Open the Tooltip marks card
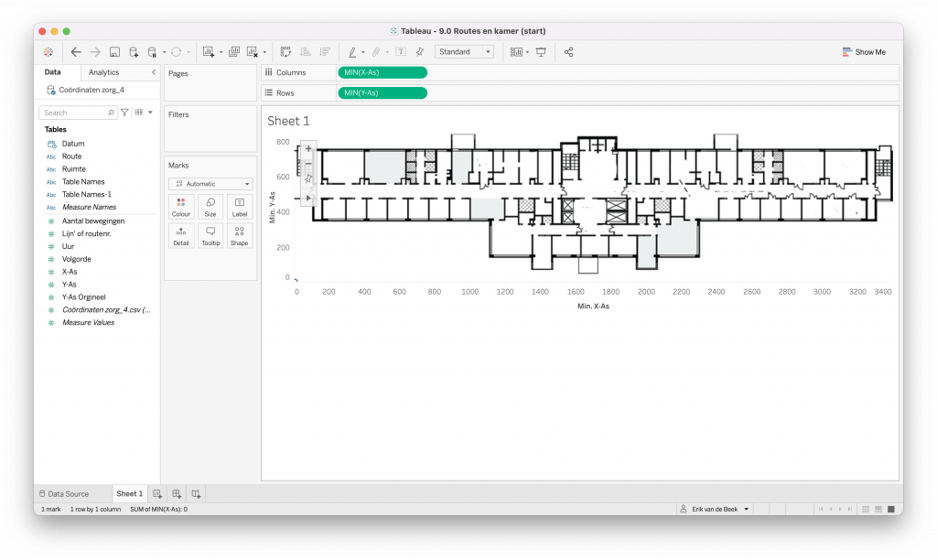This screenshot has height=560, width=937. (210, 236)
